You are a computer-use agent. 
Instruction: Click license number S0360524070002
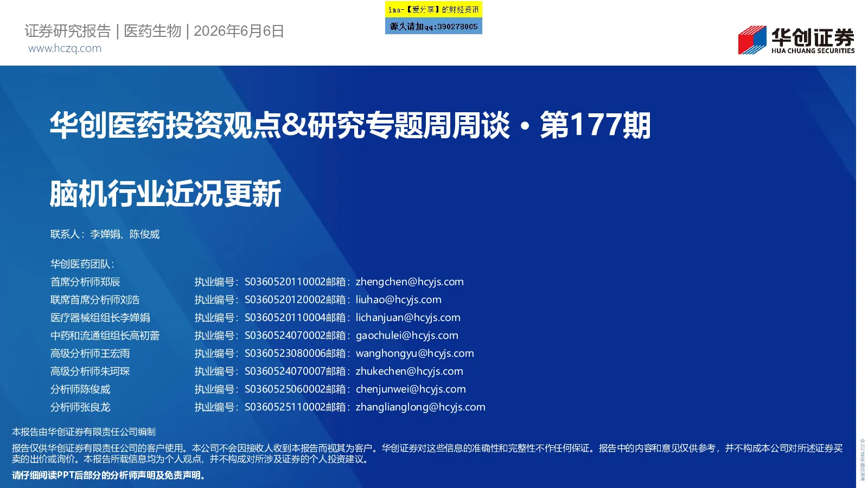tap(285, 336)
